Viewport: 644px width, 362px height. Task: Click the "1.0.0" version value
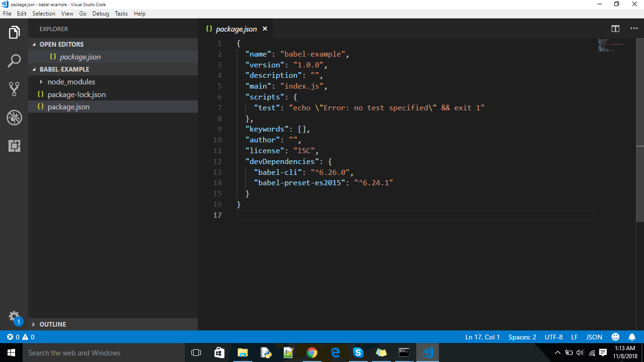tap(308, 65)
